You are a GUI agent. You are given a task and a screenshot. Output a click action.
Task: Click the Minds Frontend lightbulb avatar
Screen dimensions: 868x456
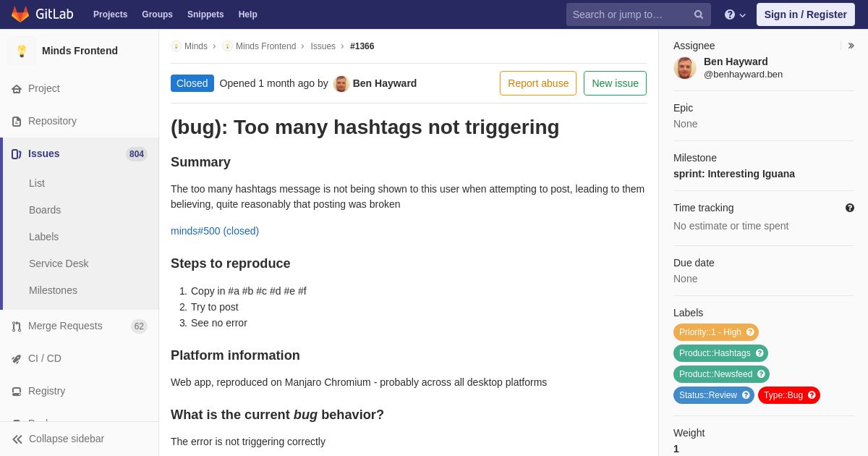[22, 51]
